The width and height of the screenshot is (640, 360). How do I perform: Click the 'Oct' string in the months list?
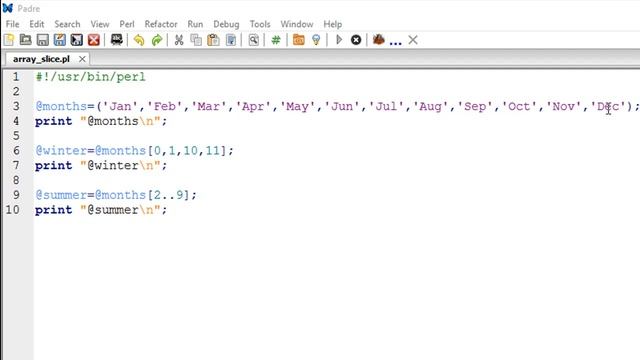(519, 106)
